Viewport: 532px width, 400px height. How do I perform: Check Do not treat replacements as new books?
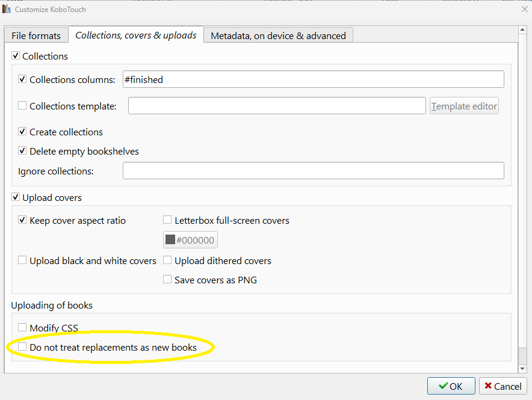click(x=22, y=347)
